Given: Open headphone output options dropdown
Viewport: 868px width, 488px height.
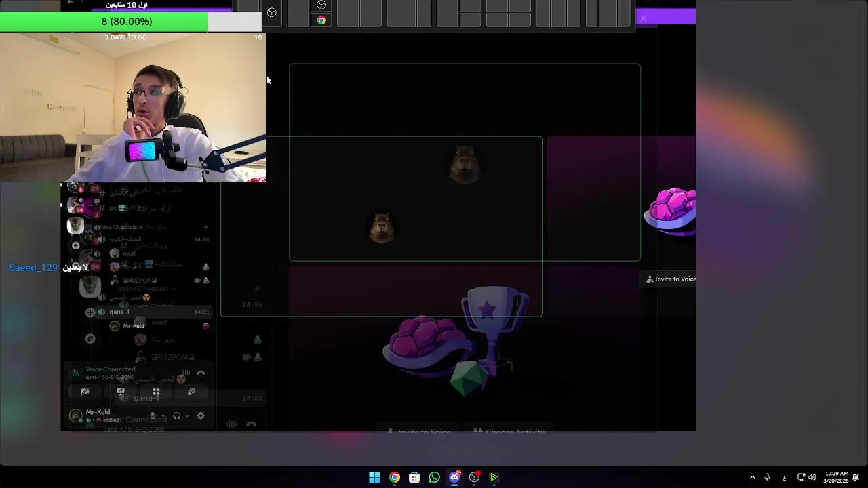Looking at the screenshot, I should 187,415.
